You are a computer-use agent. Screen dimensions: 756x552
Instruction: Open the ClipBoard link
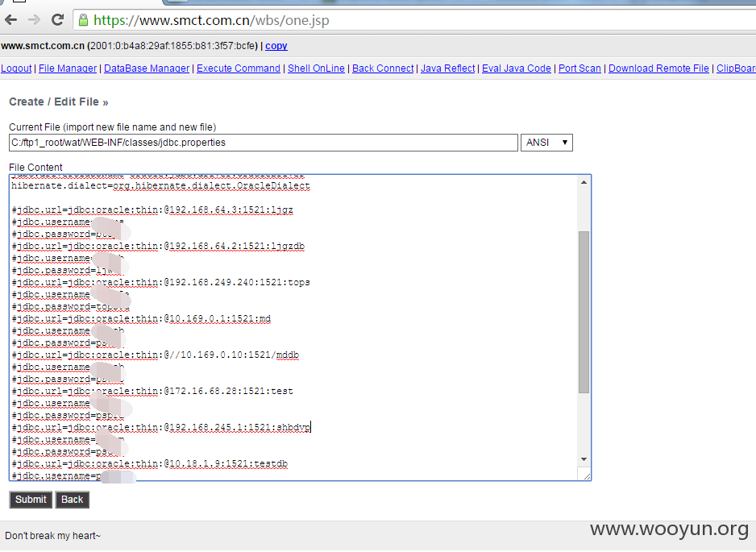tap(736, 68)
